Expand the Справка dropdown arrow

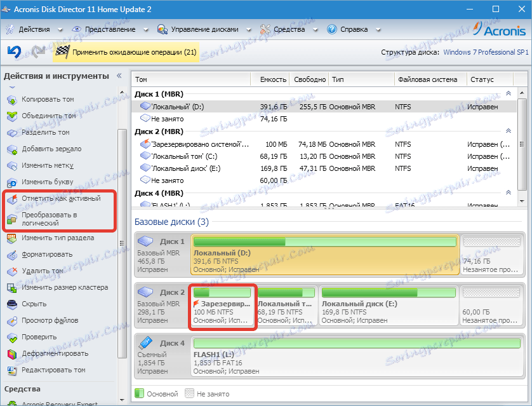coord(378,30)
